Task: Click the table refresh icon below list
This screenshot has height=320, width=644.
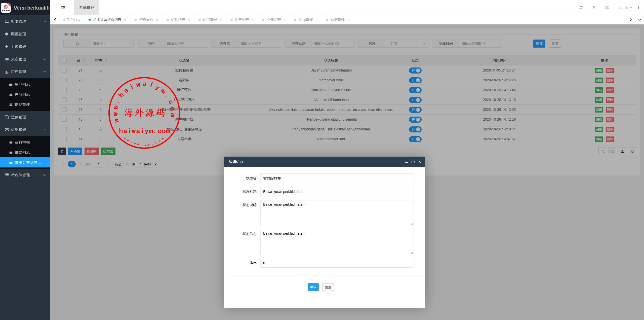Action: [x=62, y=151]
